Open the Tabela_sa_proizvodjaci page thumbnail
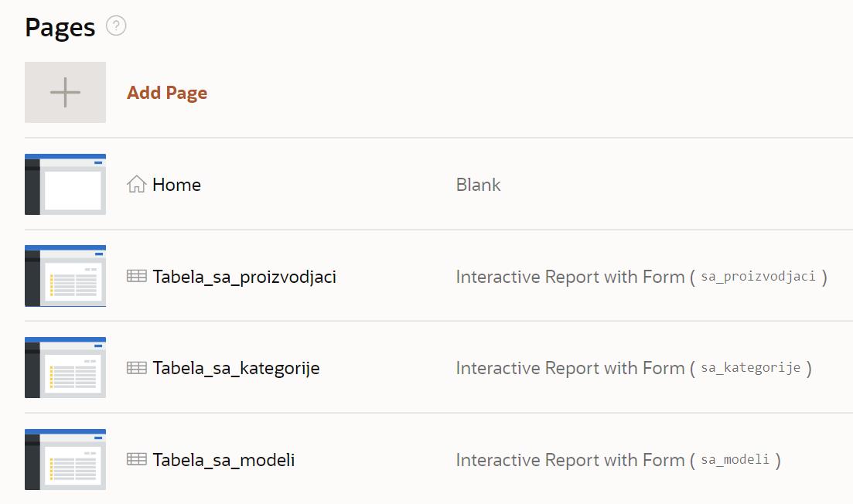Viewport: 853px width, 504px height. (x=65, y=276)
